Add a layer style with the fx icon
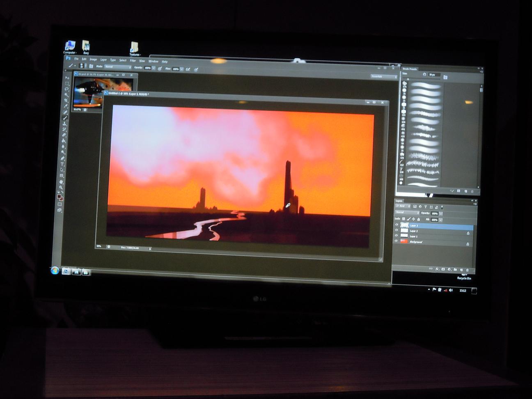This screenshot has height=399, width=532. (x=437, y=269)
